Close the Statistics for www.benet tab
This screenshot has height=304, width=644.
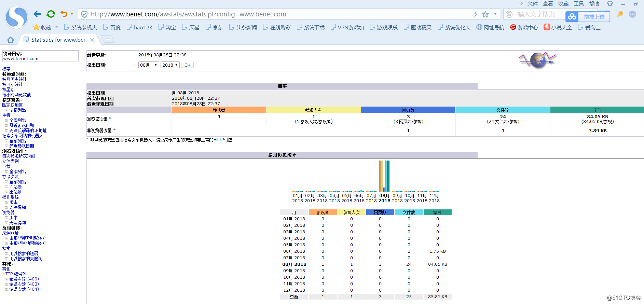(92, 40)
